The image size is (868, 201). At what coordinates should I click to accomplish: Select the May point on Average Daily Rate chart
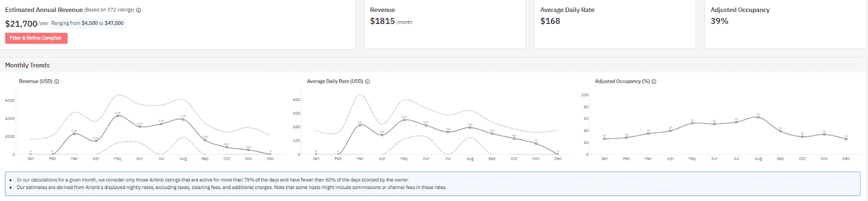404,120
